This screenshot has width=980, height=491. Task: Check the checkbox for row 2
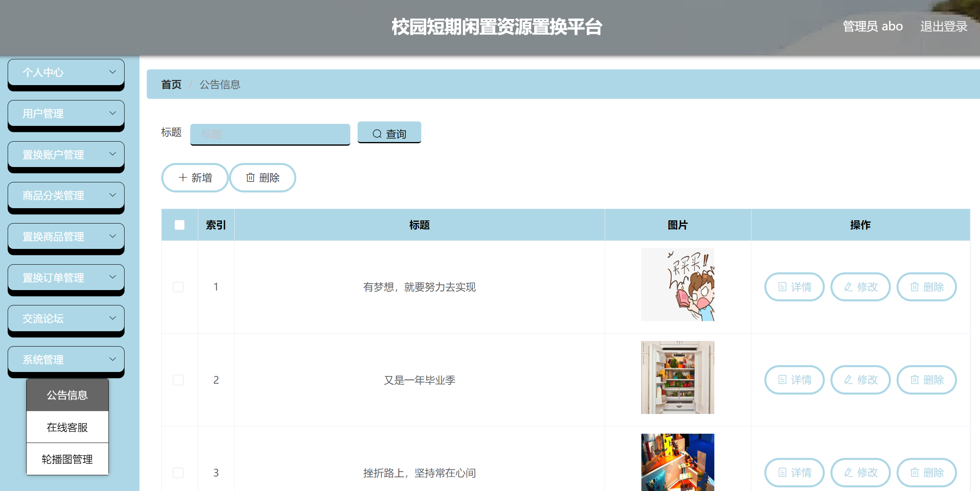[x=178, y=380]
